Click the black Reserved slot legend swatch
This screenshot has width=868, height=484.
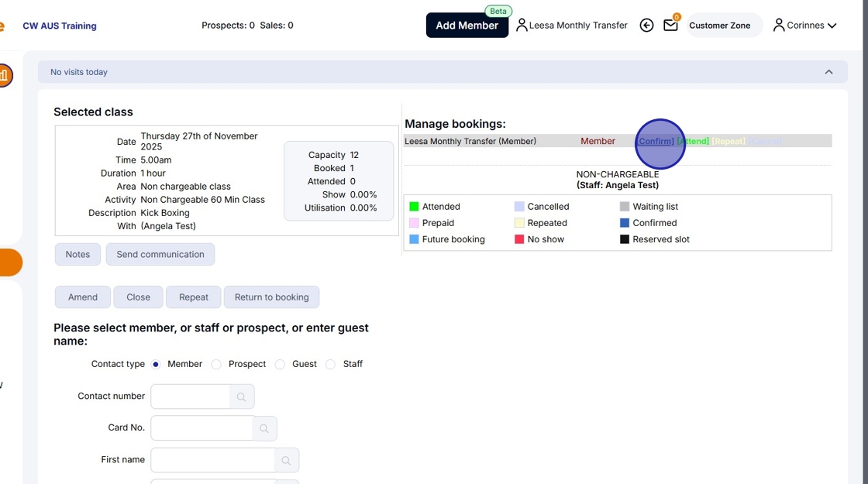pyautogui.click(x=625, y=239)
